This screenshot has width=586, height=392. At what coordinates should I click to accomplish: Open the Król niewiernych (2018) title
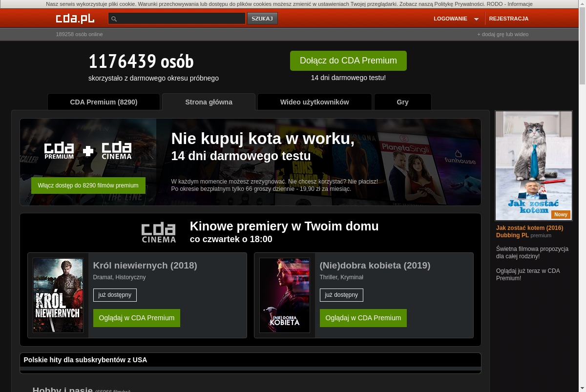pos(145,266)
